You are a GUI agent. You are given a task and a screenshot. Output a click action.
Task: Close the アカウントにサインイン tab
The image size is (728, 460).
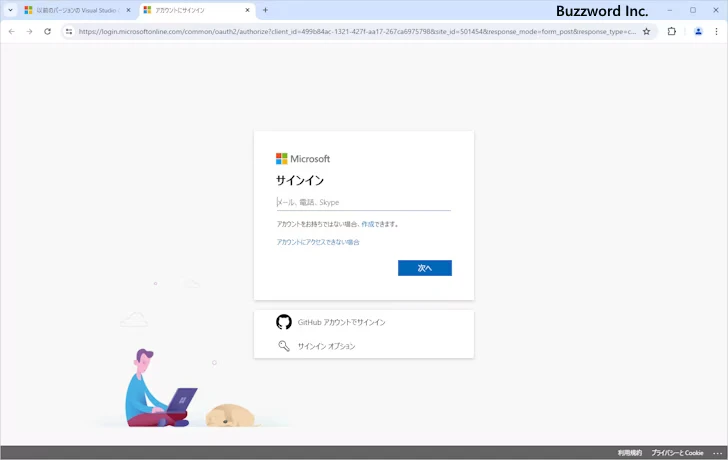(247, 10)
